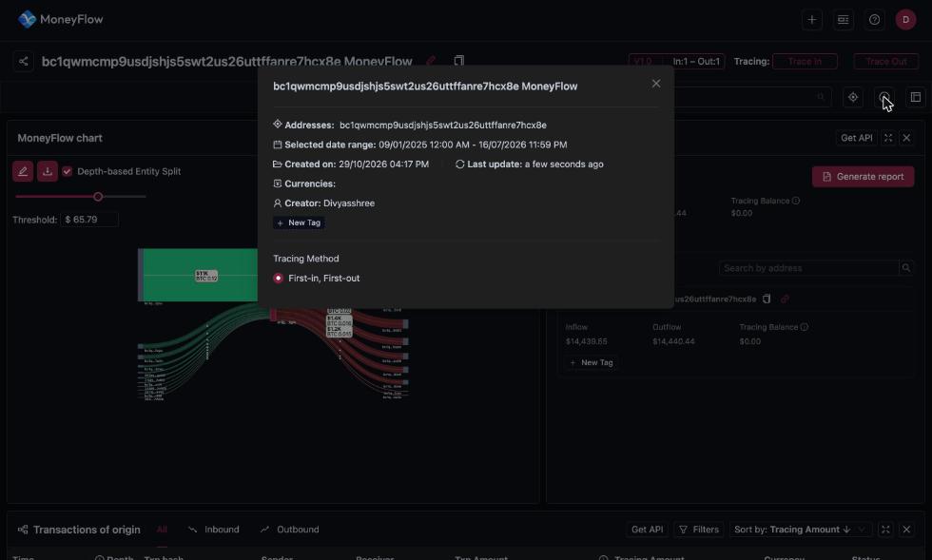Screen dimensions: 932x560
Task: Click New Tag in the address card
Action: point(591,362)
